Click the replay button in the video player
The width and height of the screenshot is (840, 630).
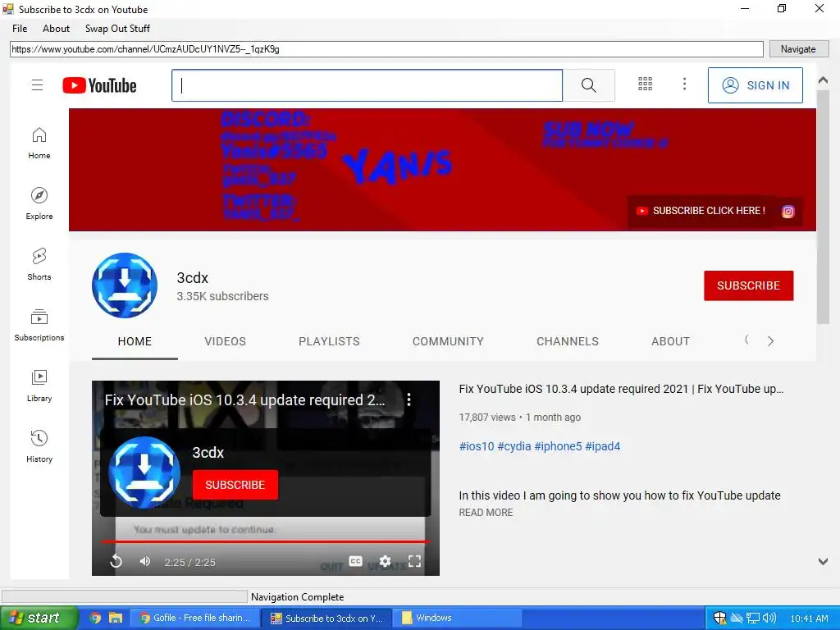click(116, 561)
